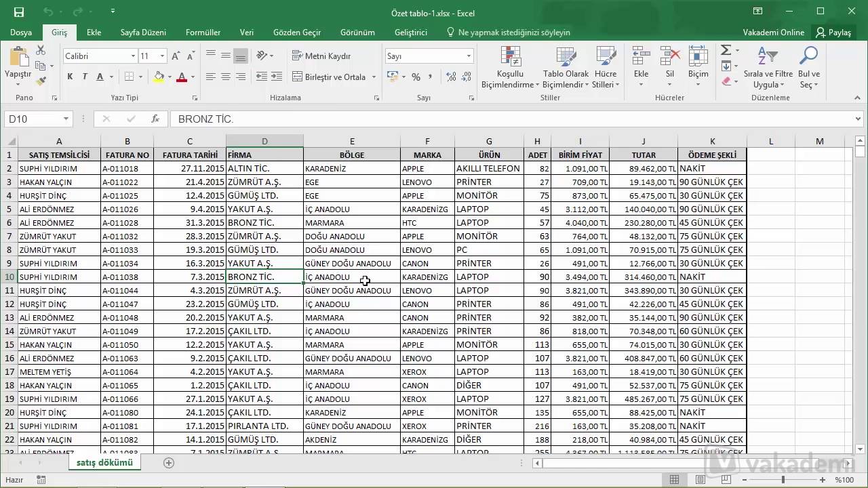Open Hücre Stilleri cell styles

tap(606, 68)
